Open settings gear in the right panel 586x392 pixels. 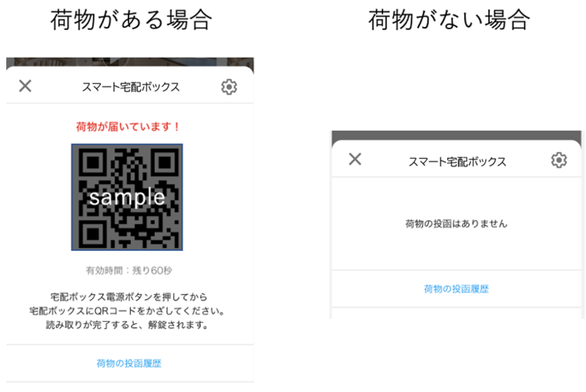pyautogui.click(x=559, y=160)
